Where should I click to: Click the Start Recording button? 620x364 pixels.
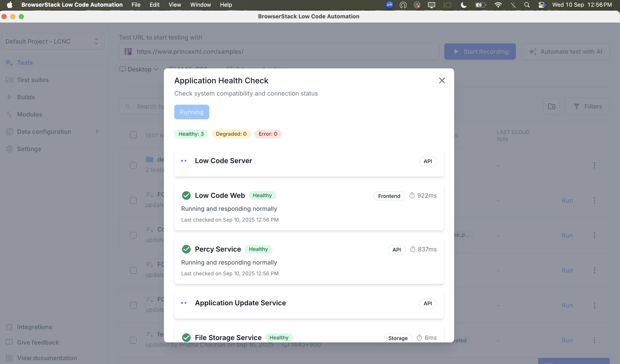(x=480, y=52)
